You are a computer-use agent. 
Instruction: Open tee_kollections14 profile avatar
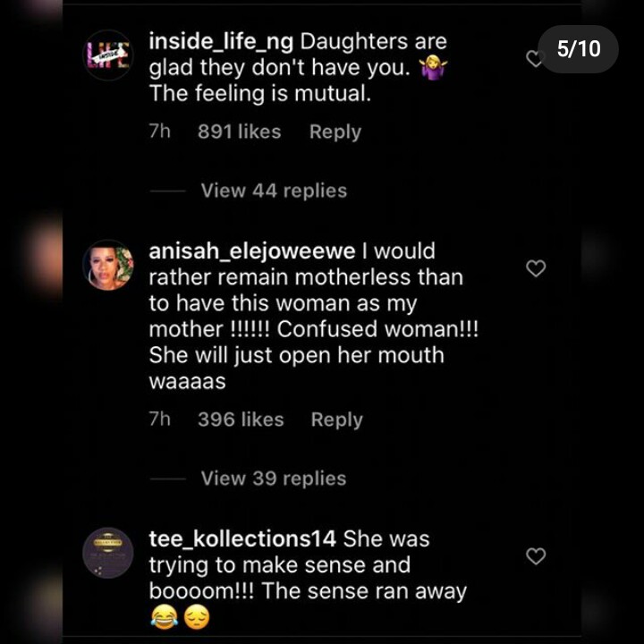[x=108, y=553]
